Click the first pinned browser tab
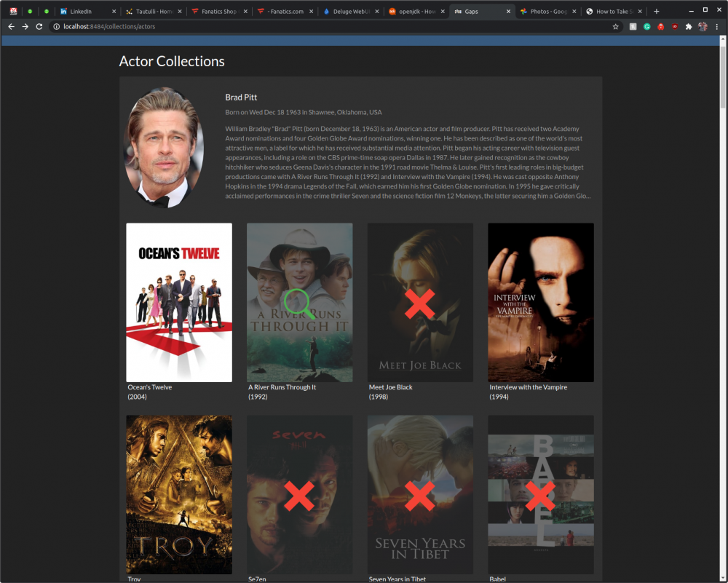The height and width of the screenshot is (583, 728). [13, 11]
